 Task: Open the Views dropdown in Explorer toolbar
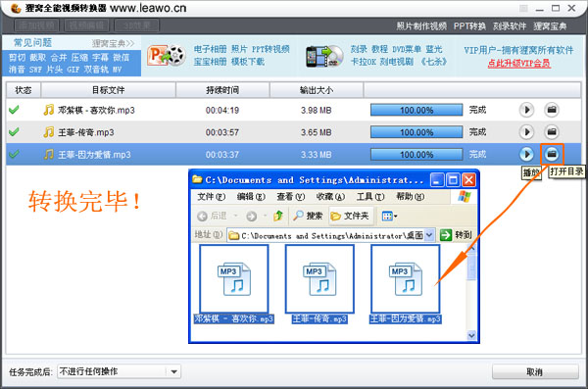(x=389, y=217)
